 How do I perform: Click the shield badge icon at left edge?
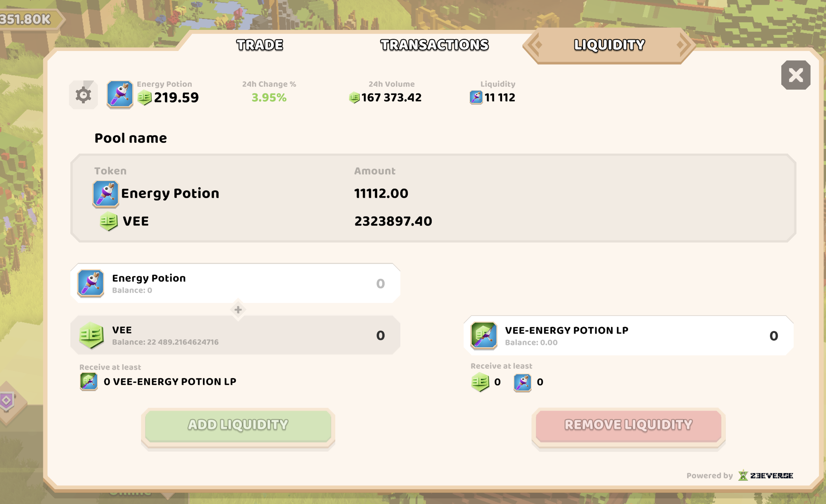coord(6,401)
